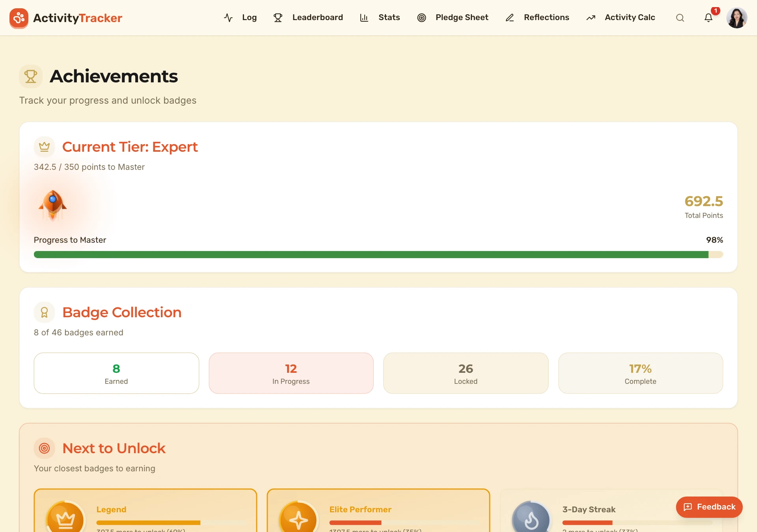This screenshot has width=757, height=532.
Task: Select the 26 Locked badges card
Action: point(466,373)
